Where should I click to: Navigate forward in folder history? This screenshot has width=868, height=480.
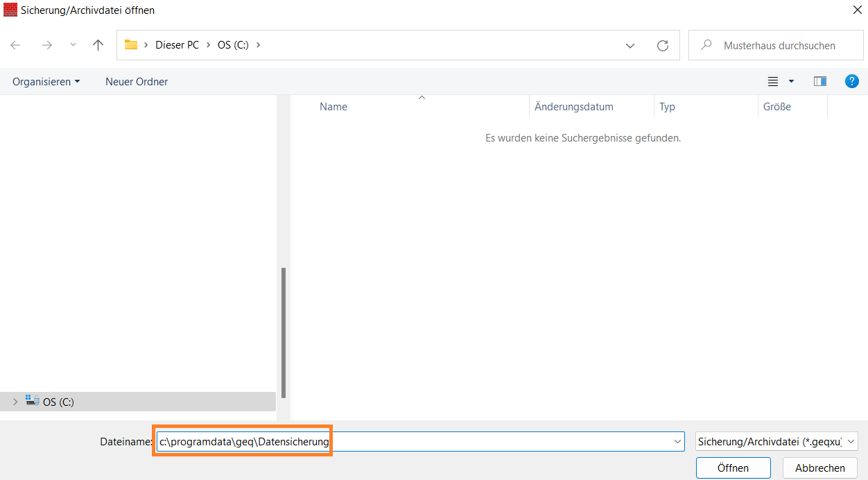pos(46,44)
